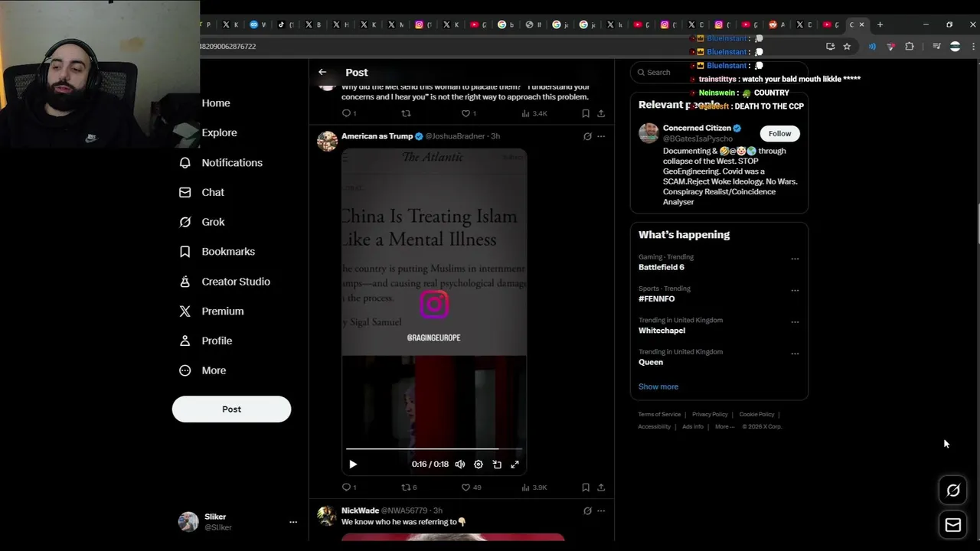Follow Concerned Citizen
The height and width of the screenshot is (551, 980).
pyautogui.click(x=779, y=133)
